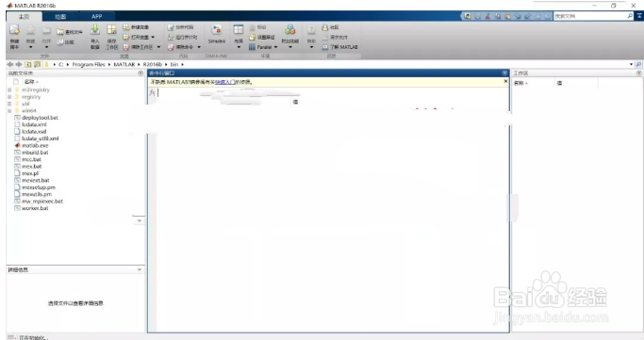Click the quick-access Copy icon
Image resolution: width=644 pixels, height=340 pixels.
pos(498,16)
